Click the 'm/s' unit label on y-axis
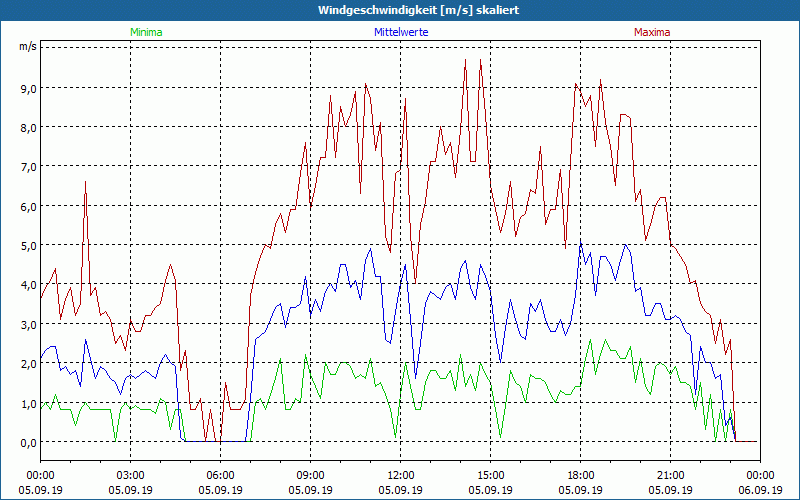The width and height of the screenshot is (800, 500). tap(28, 46)
